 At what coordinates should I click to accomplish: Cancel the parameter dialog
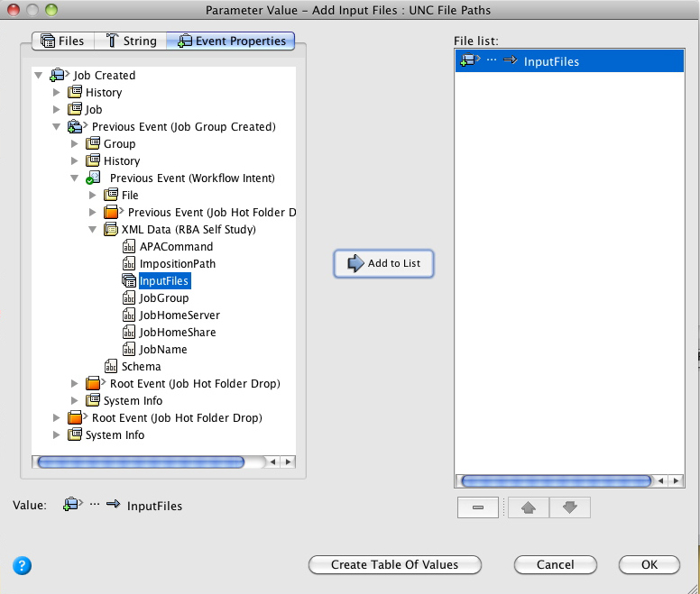(x=556, y=564)
